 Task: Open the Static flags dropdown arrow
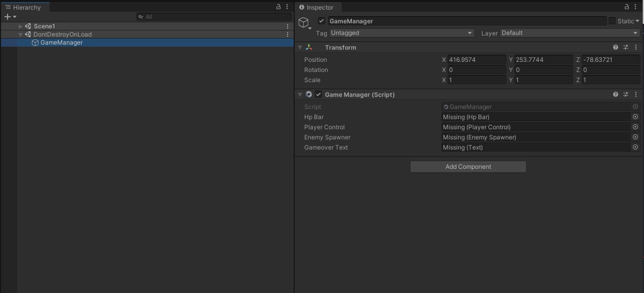pos(637,21)
